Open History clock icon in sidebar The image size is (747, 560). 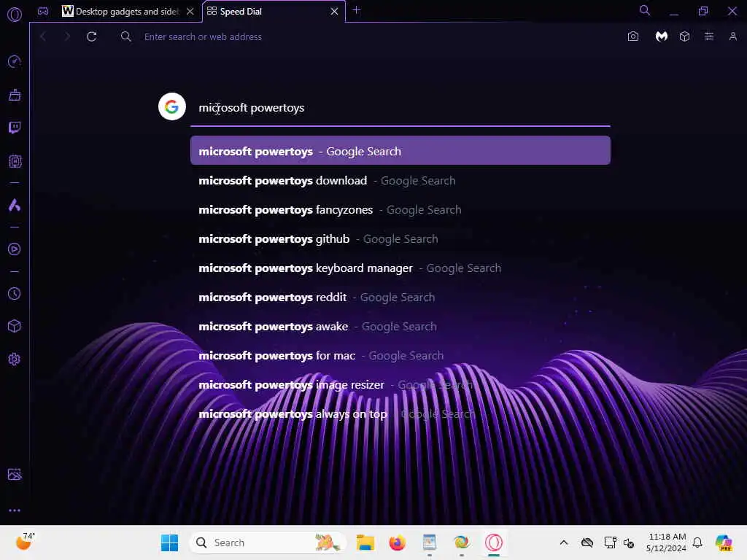[x=15, y=293]
